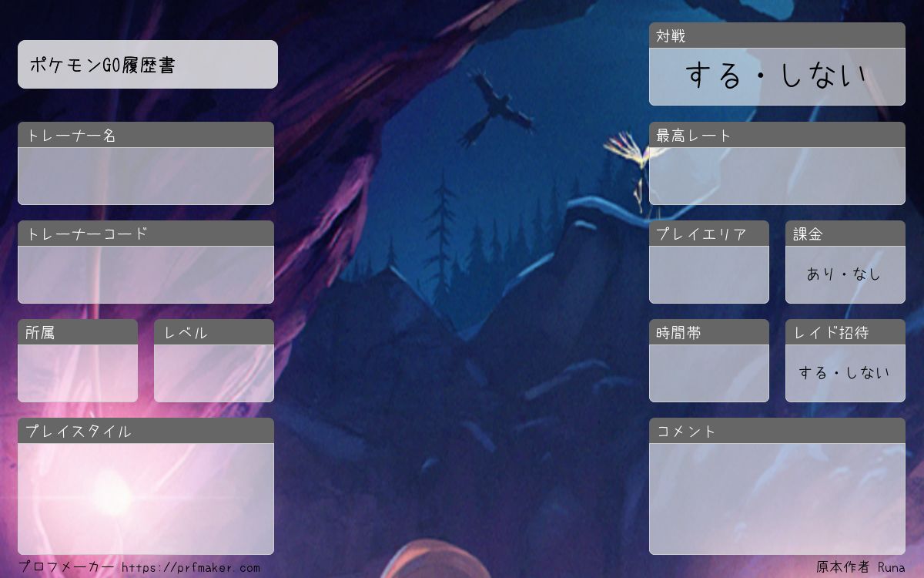Focus the 時間帯 field
This screenshot has width=924, height=578.
(x=708, y=373)
